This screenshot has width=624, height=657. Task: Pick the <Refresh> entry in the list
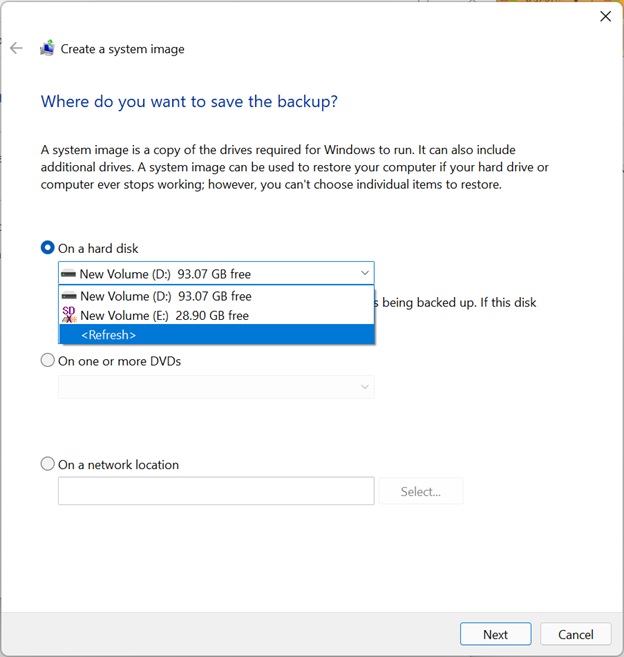(x=217, y=335)
